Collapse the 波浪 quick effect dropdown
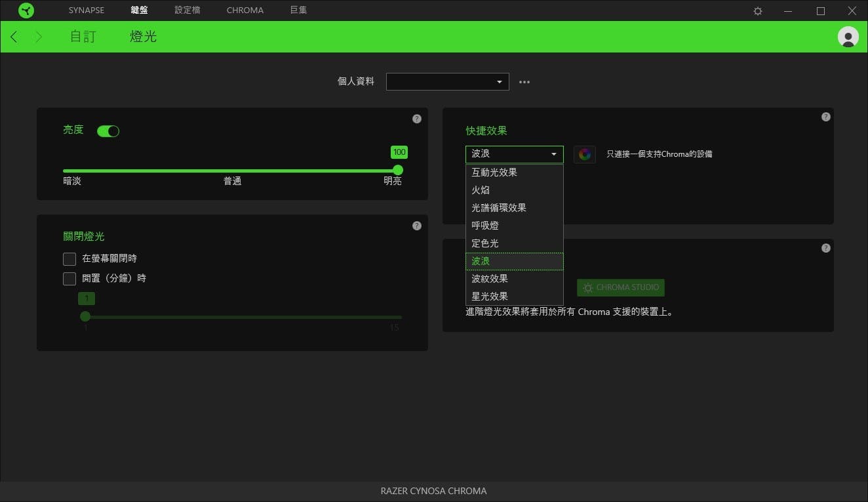This screenshot has height=502, width=868. [515, 154]
